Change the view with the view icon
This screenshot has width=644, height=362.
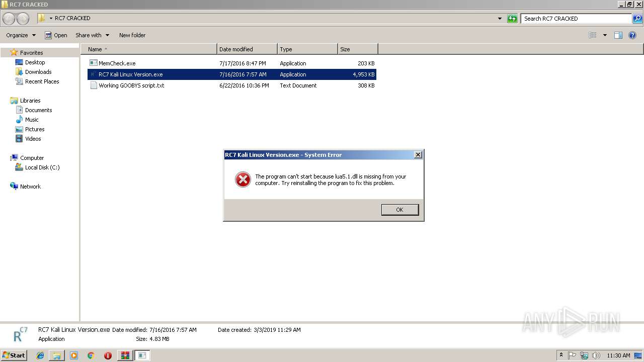click(x=593, y=35)
